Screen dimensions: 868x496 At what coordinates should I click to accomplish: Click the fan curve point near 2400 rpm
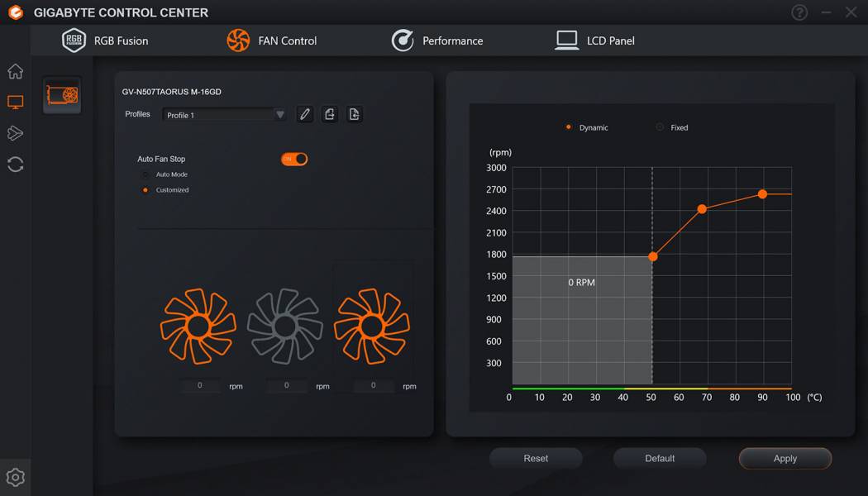point(702,209)
